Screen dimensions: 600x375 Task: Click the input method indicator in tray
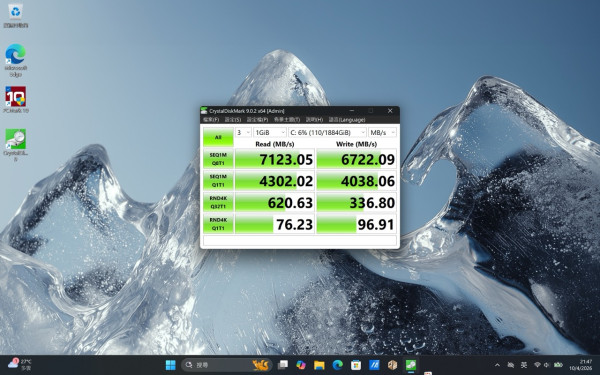click(524, 365)
